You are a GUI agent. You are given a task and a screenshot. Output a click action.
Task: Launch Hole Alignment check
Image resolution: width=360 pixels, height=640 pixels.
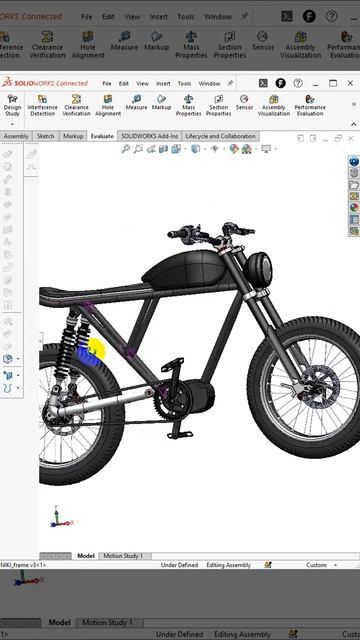108,105
